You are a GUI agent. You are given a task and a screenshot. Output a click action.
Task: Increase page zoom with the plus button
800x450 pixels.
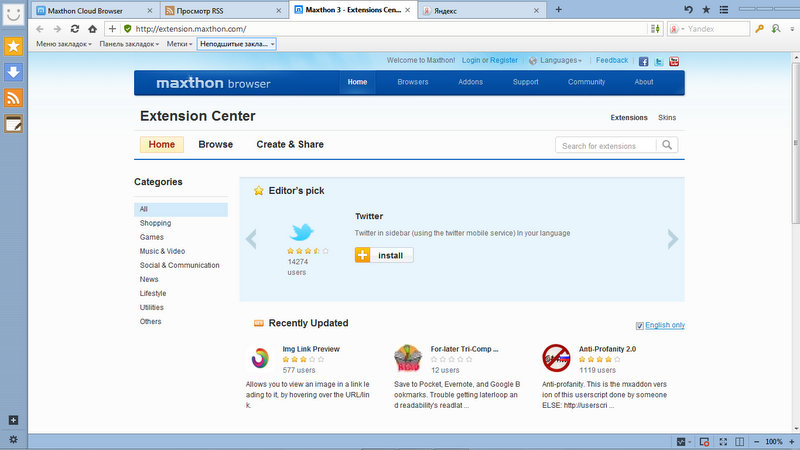point(792,442)
